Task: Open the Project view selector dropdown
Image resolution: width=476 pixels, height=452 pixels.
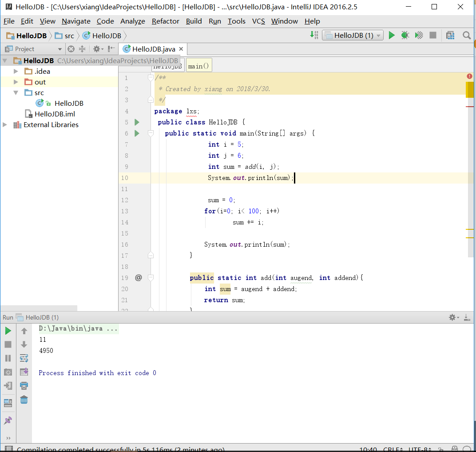Action: [33, 49]
